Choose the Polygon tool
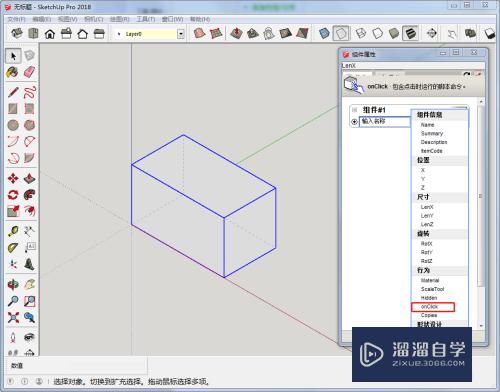This screenshot has width=500, height=392. pos(29,125)
